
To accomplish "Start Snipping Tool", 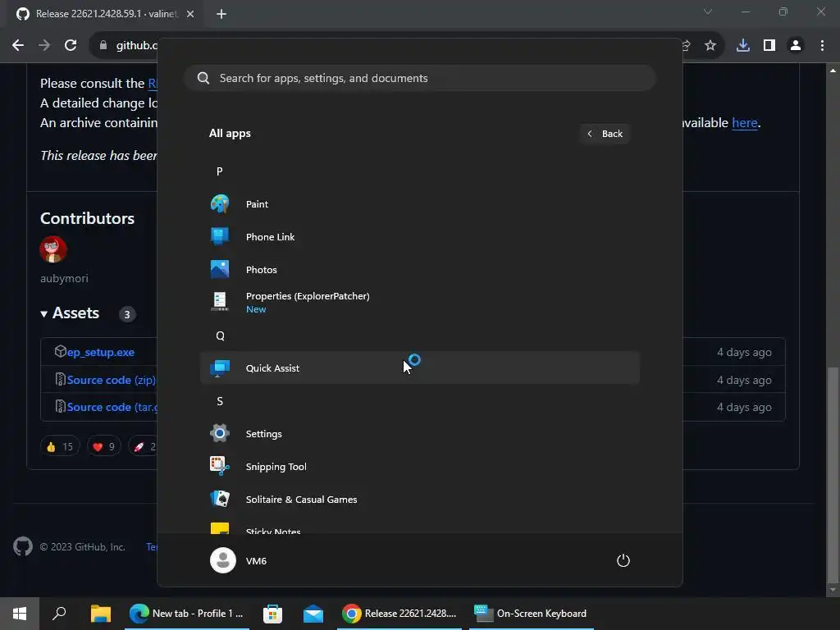I will click(419, 467).
